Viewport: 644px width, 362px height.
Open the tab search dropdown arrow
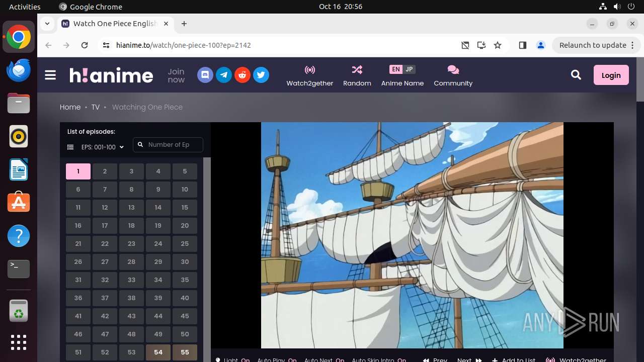pos(47,24)
